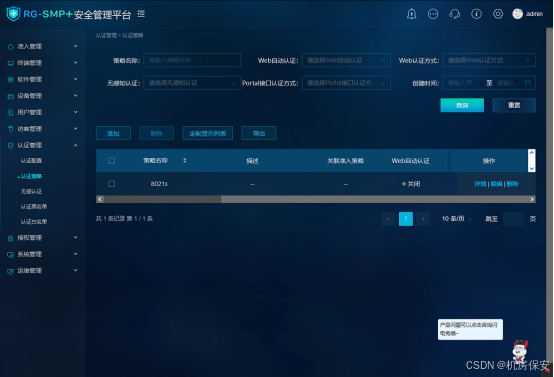Open the 认证配置 submenu item
Viewport: 554px width, 377px height.
(x=31, y=161)
